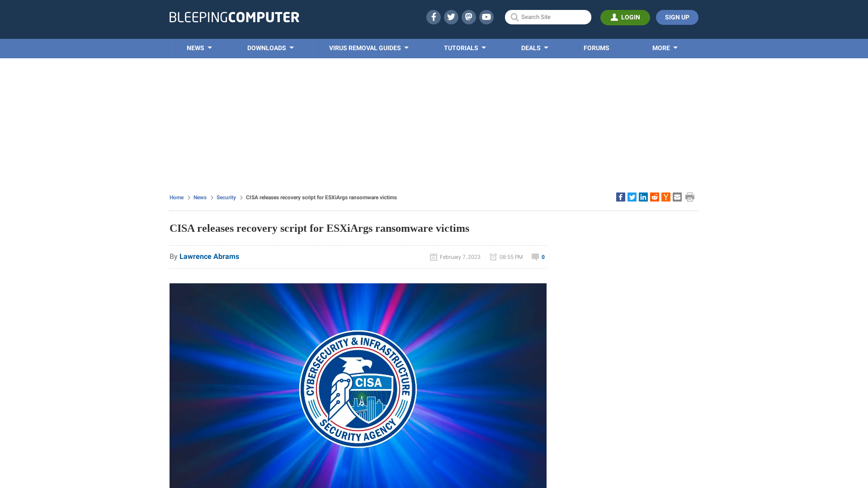
Task: Expand the DOWNLOADS dropdown menu
Action: pyautogui.click(x=271, y=48)
